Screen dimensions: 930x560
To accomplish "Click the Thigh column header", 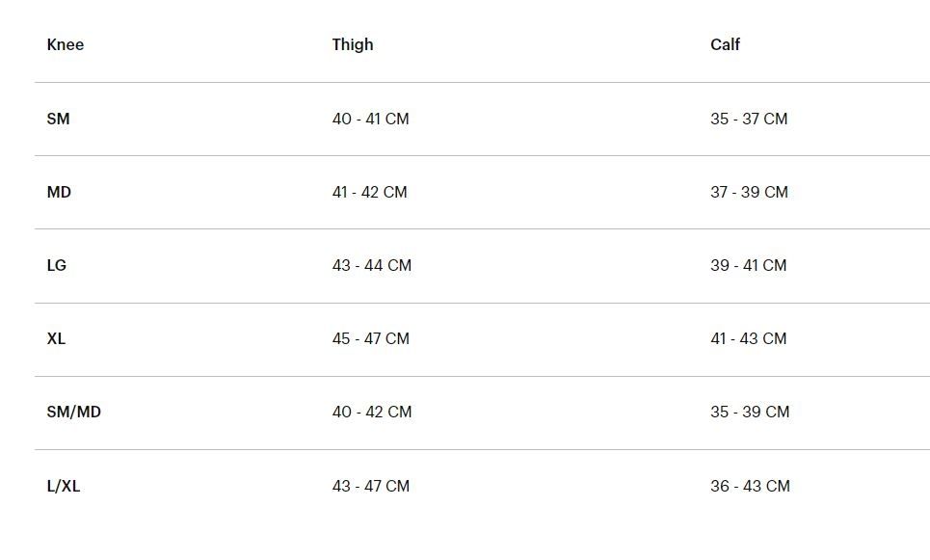I will [352, 44].
